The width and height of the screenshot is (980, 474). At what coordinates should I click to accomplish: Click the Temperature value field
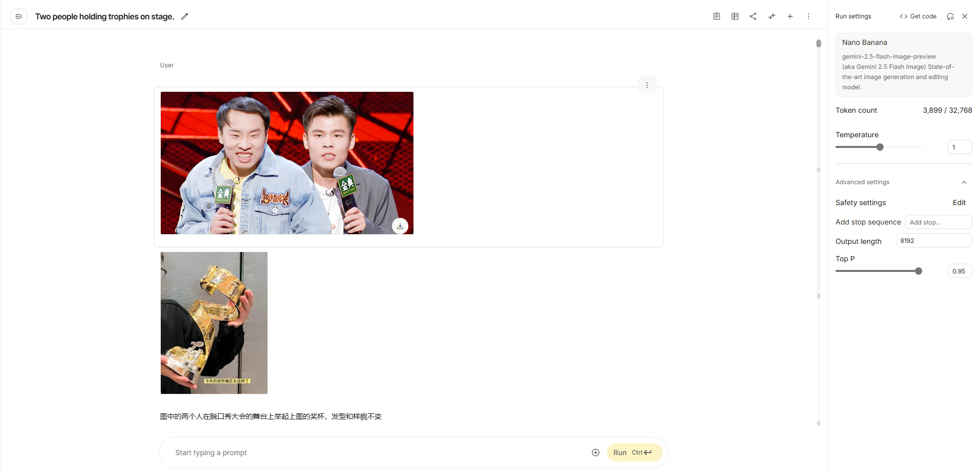tap(960, 147)
